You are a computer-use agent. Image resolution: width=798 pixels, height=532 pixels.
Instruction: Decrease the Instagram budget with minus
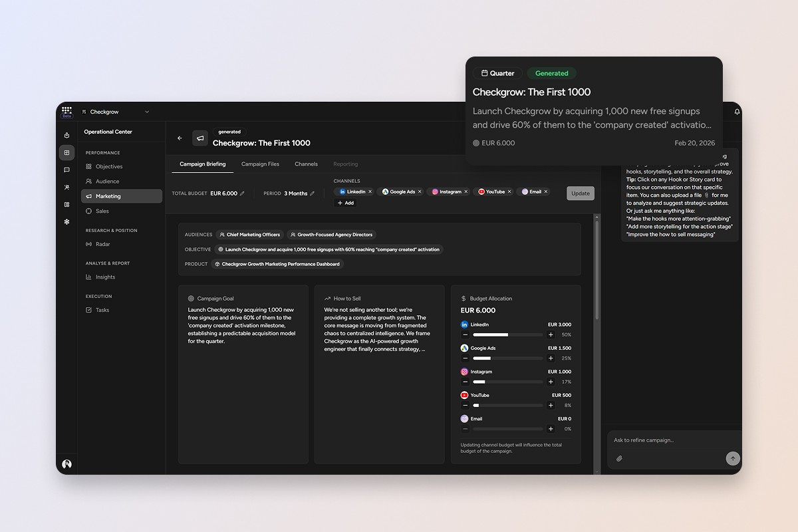pos(465,382)
